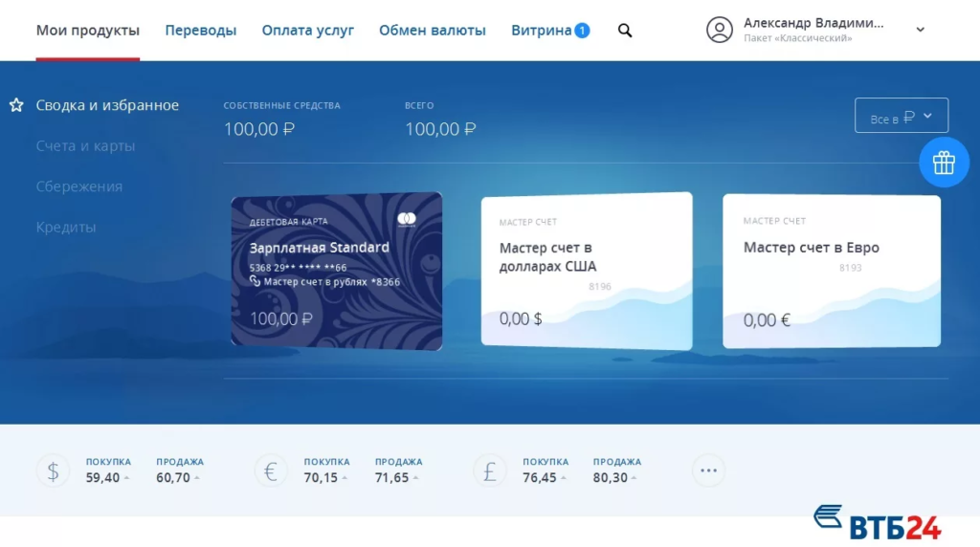Click the card number 5368 29** **** **66
This screenshot has width=980, height=547.
coord(299,267)
